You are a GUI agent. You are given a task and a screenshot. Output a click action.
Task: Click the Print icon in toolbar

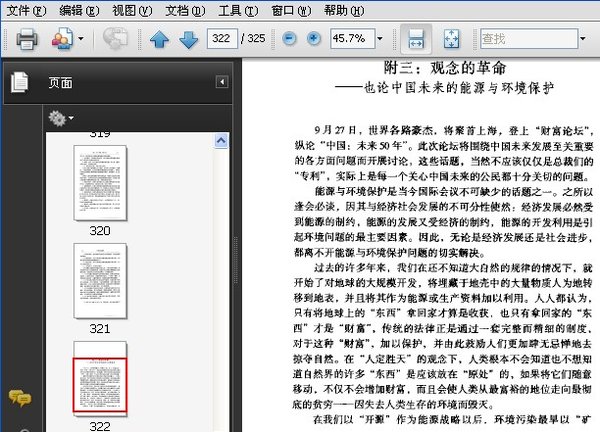click(x=26, y=39)
